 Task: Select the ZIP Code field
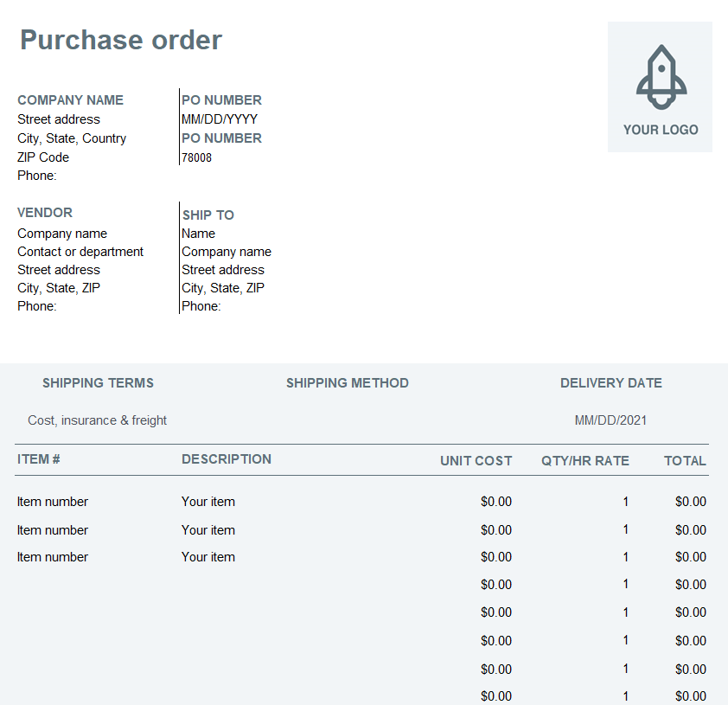pos(43,157)
